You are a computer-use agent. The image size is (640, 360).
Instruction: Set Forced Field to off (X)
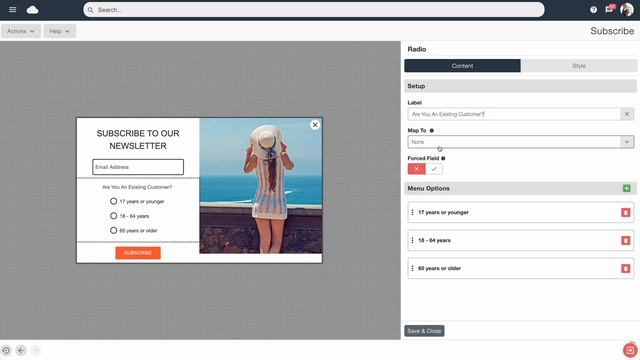[416, 169]
